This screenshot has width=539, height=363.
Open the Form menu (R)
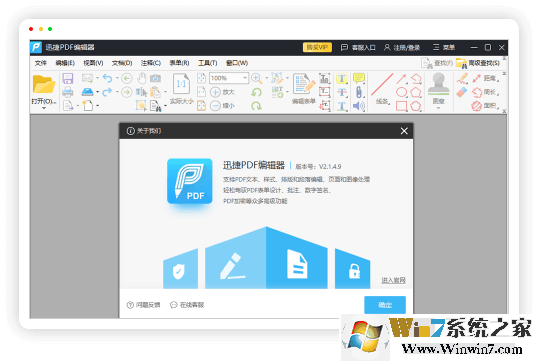click(x=179, y=63)
